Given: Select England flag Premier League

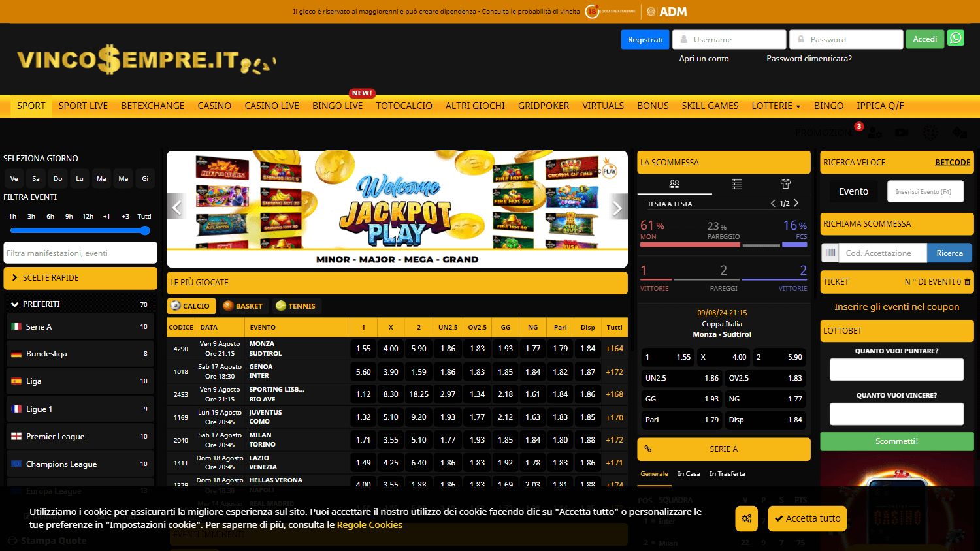Looking at the screenshot, I should coord(80,436).
